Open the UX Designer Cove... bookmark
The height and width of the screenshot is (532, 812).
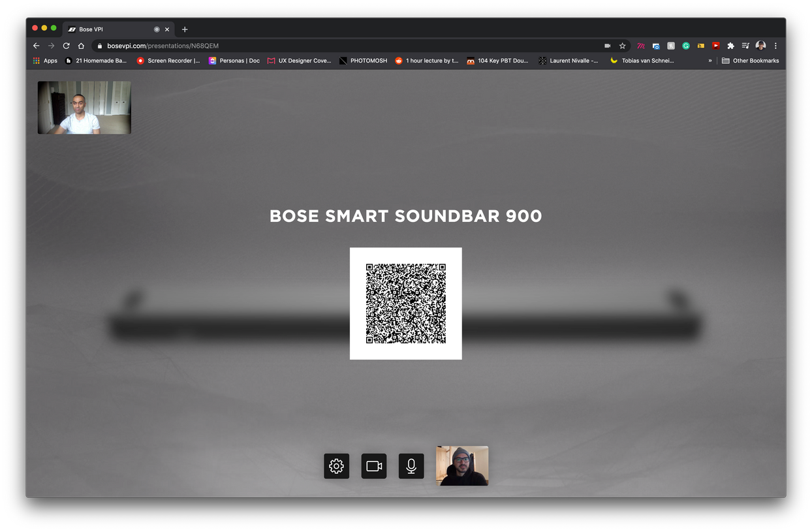299,61
